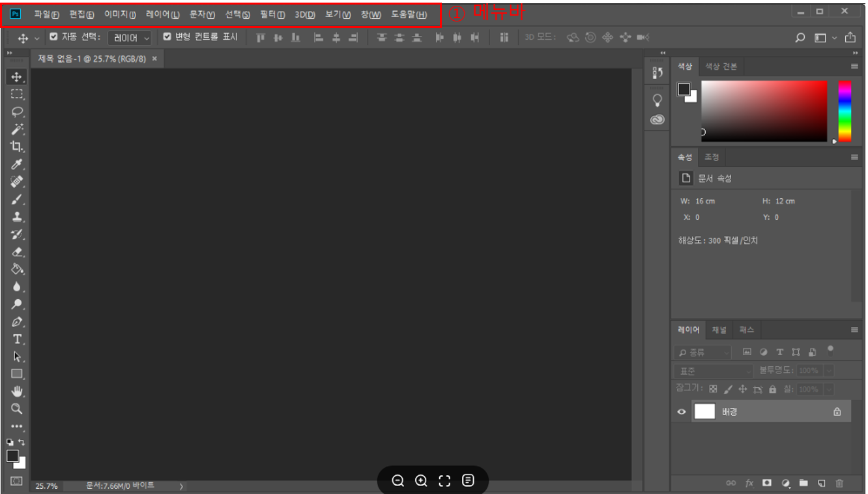The width and height of the screenshot is (868, 494).
Task: Pick a hue on the rainbow slider
Action: 845,111
